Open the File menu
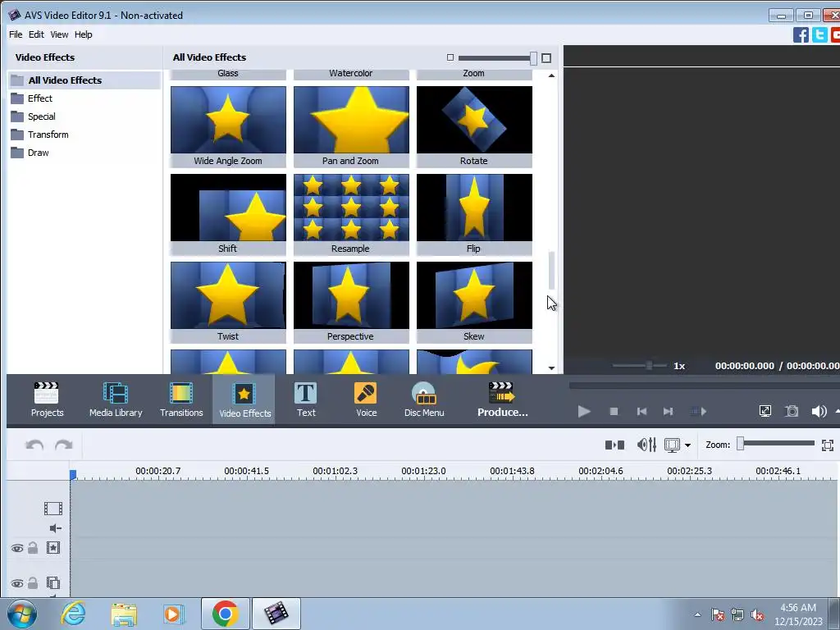 click(16, 34)
